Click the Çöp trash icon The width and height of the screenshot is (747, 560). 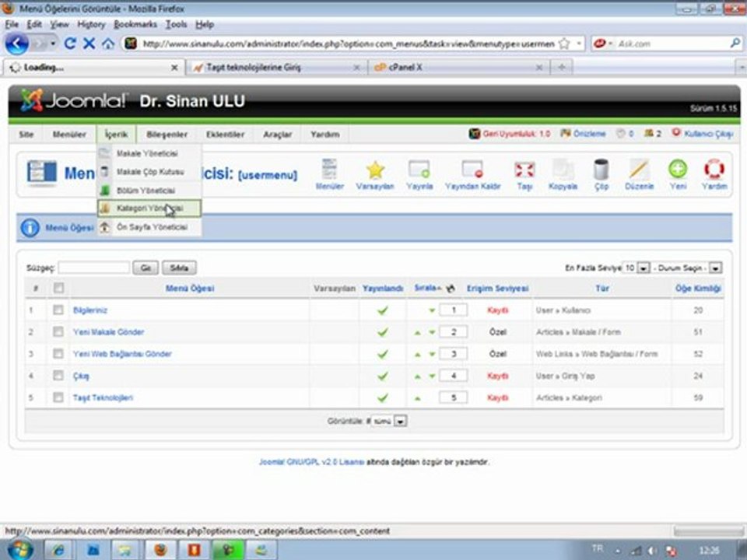601,174
